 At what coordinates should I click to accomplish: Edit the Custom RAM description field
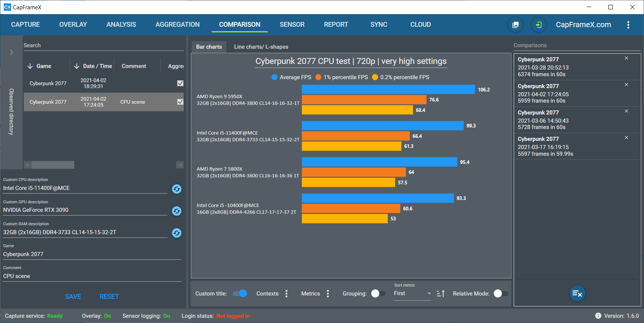[x=85, y=232]
